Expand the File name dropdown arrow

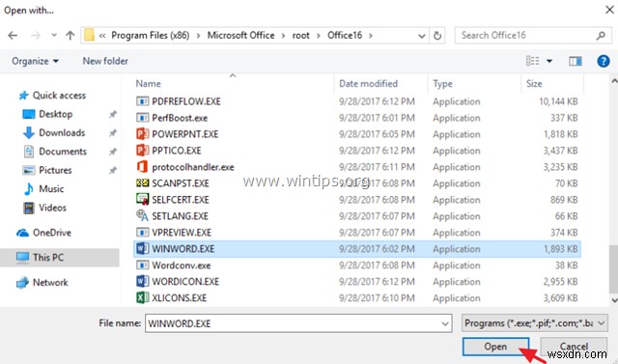(445, 323)
